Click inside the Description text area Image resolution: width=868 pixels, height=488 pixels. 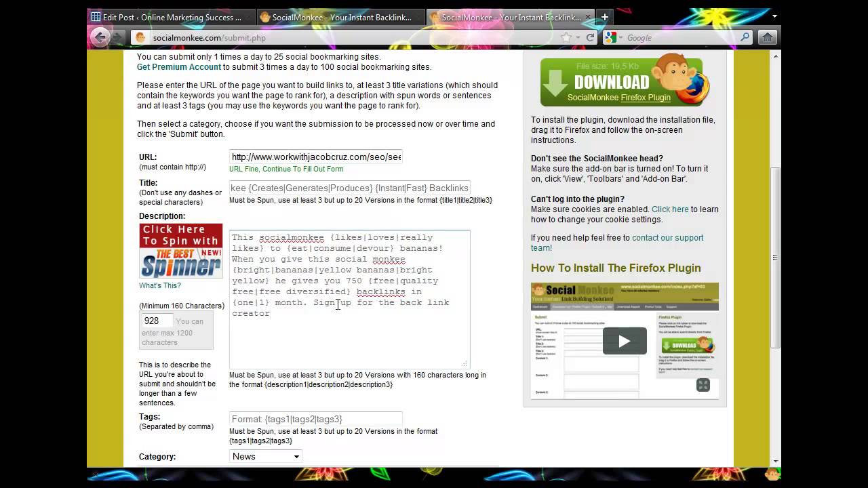tap(349, 299)
